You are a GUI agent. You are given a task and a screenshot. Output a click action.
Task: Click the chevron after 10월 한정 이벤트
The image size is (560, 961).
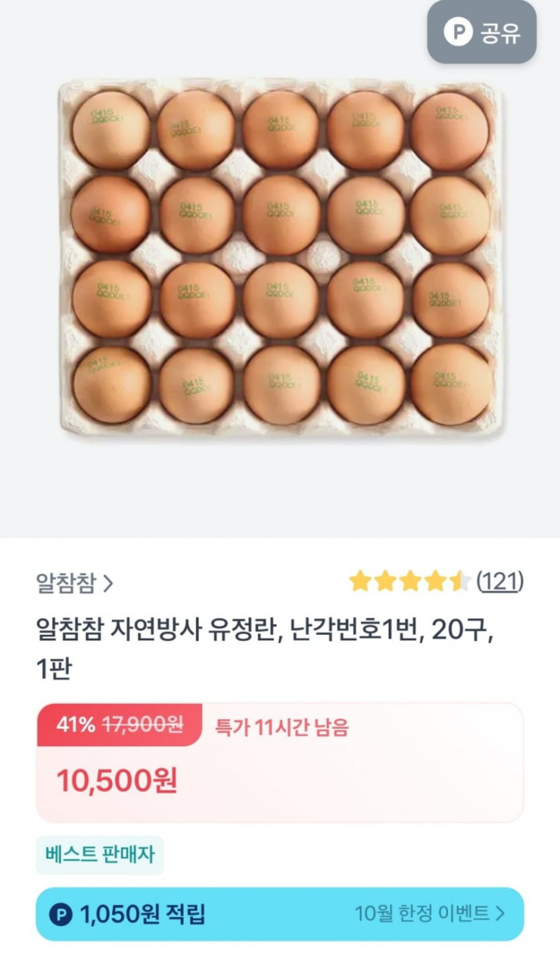(x=500, y=913)
